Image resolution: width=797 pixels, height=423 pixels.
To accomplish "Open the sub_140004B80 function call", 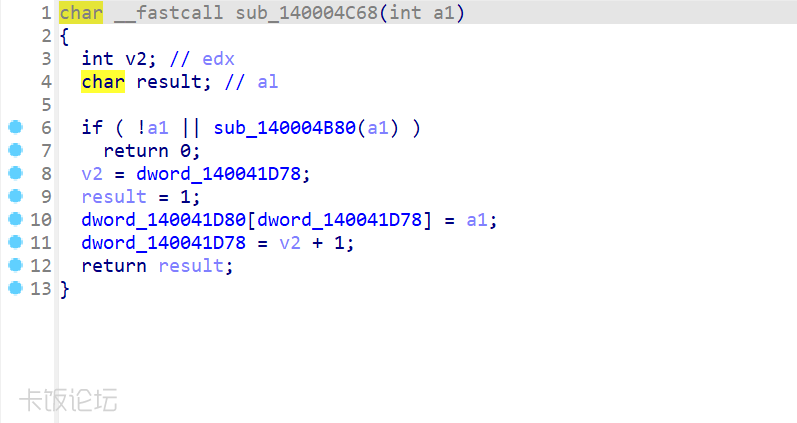I will (x=285, y=128).
